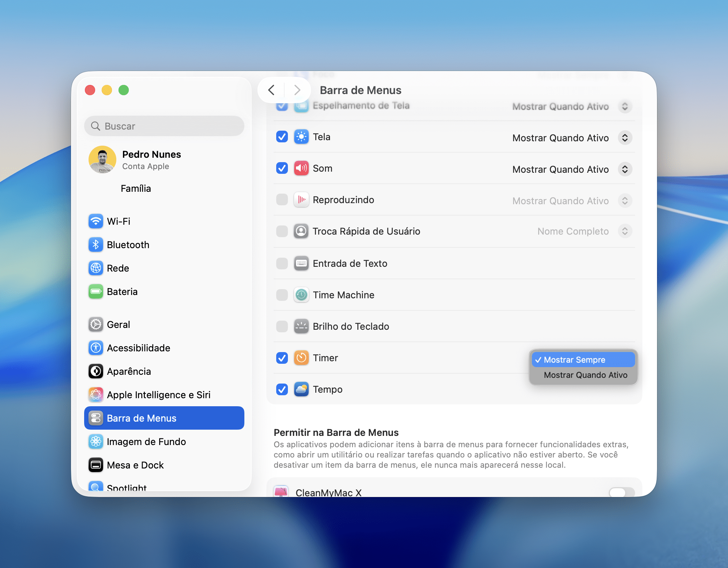The image size is (728, 568).
Task: Open Acessibilidade via its sidebar icon
Action: tap(96, 348)
